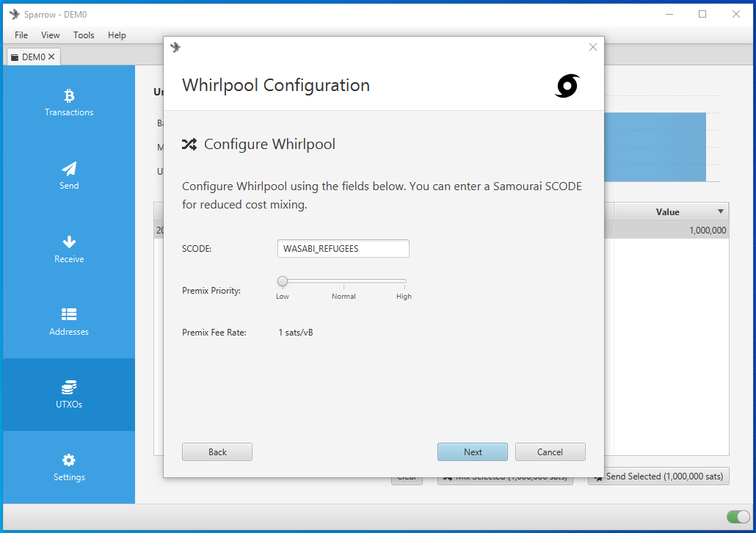756x533 pixels.
Task: Close the Sparrow main window
Action: coord(735,15)
